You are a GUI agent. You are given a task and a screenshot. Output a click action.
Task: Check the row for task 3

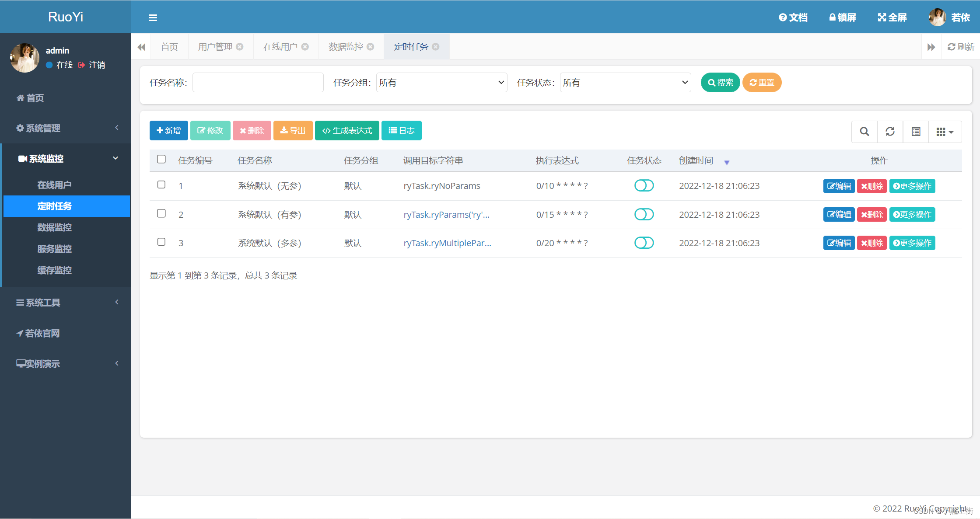coord(161,242)
